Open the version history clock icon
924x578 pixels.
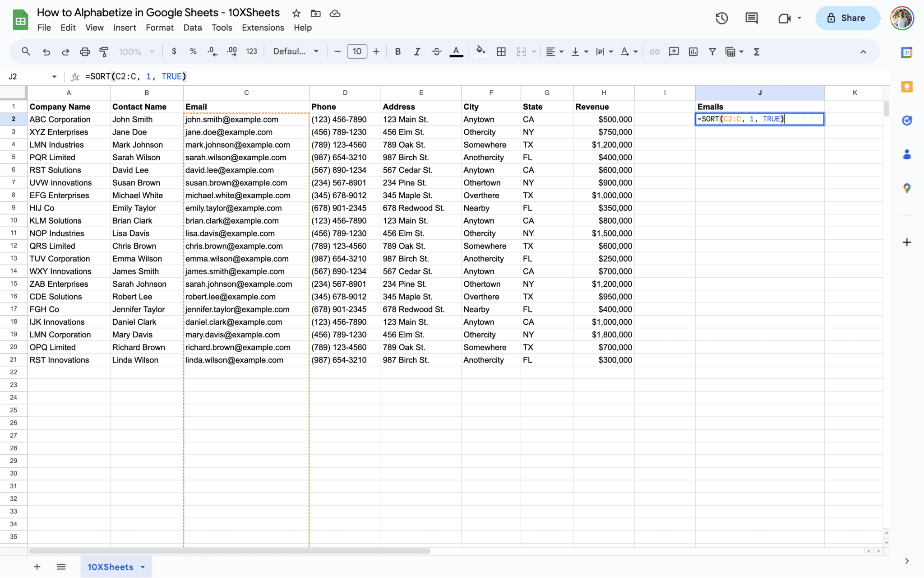[x=721, y=18]
